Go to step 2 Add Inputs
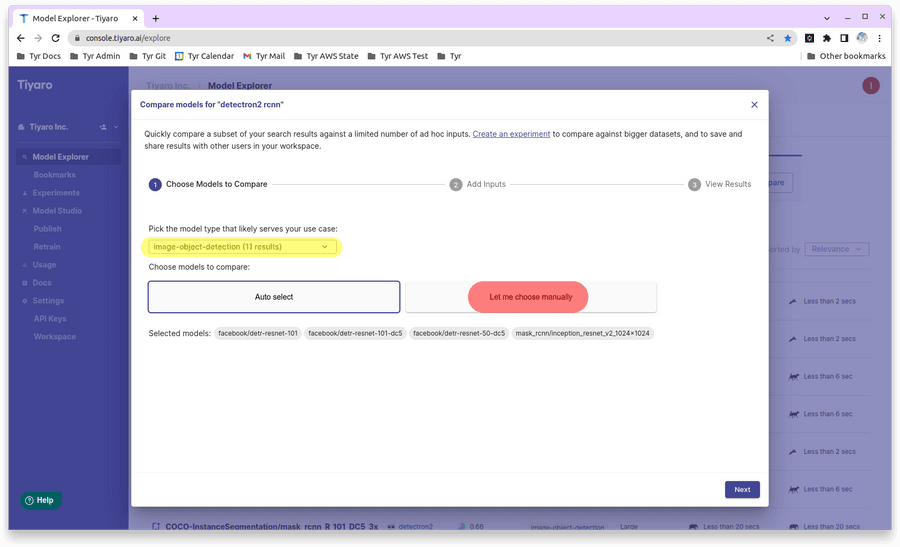Screen dimensions: 900x547 pyautogui.click(x=478, y=184)
